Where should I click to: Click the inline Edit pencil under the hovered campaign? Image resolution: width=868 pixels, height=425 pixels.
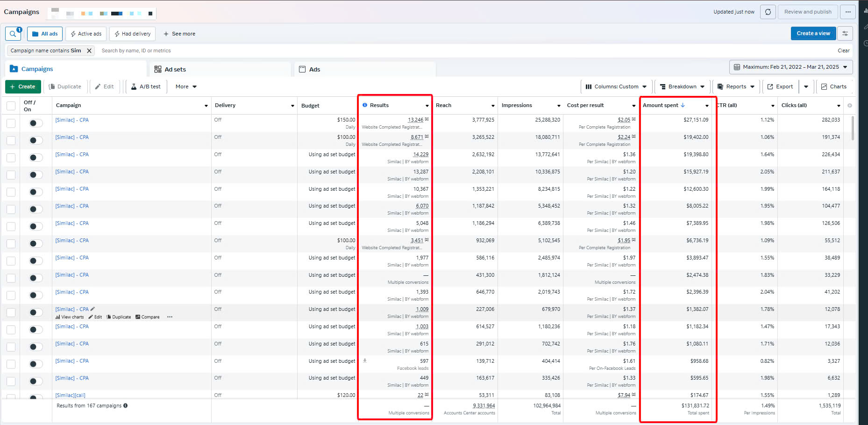coord(95,317)
